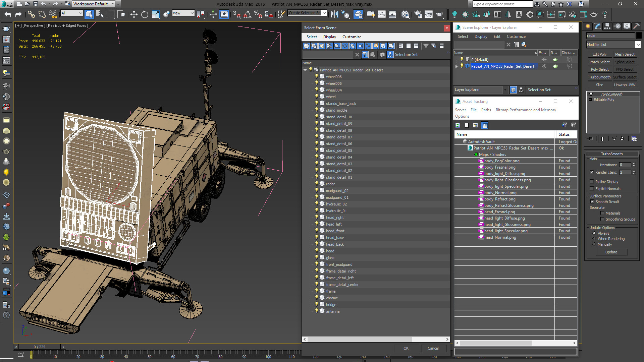Open Render Setup teapot icon
The image size is (644, 362).
(418, 14)
